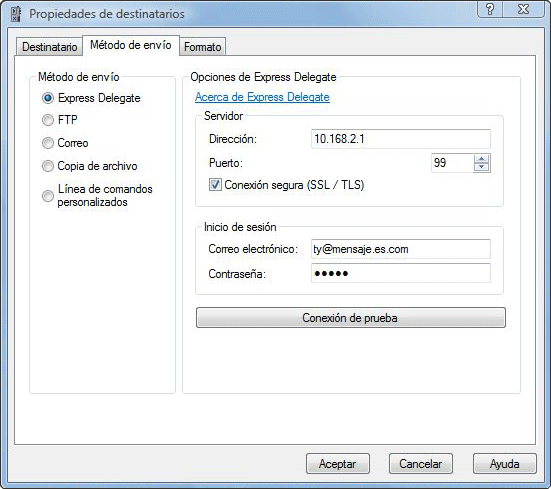
Task: Decrease the Puerto value with down arrow
Action: point(481,167)
